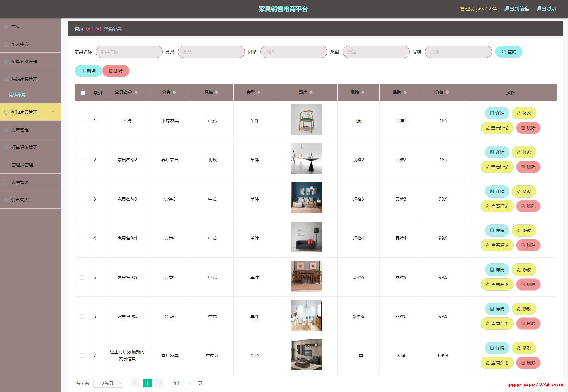Sort by 价格 column arrows
This screenshot has height=392, width=568.
click(447, 92)
